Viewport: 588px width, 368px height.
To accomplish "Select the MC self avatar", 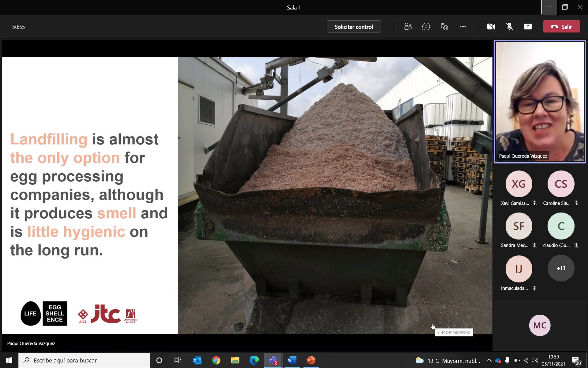I will [x=540, y=325].
